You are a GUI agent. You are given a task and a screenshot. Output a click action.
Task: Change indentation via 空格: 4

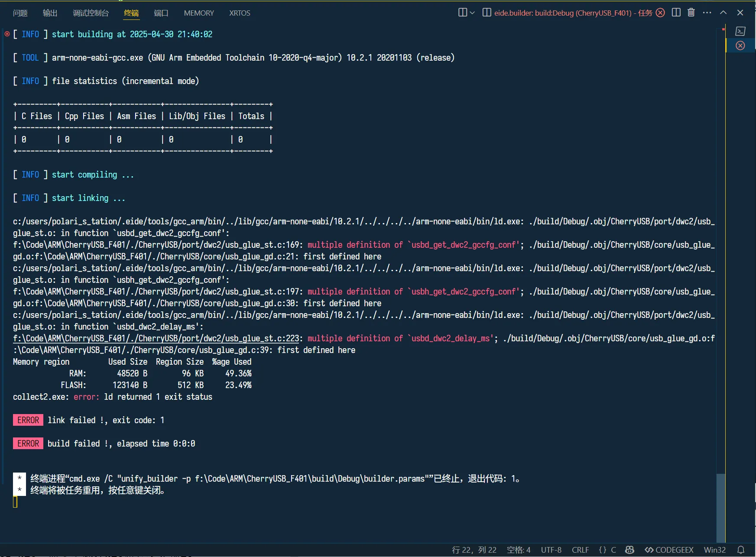(519, 550)
